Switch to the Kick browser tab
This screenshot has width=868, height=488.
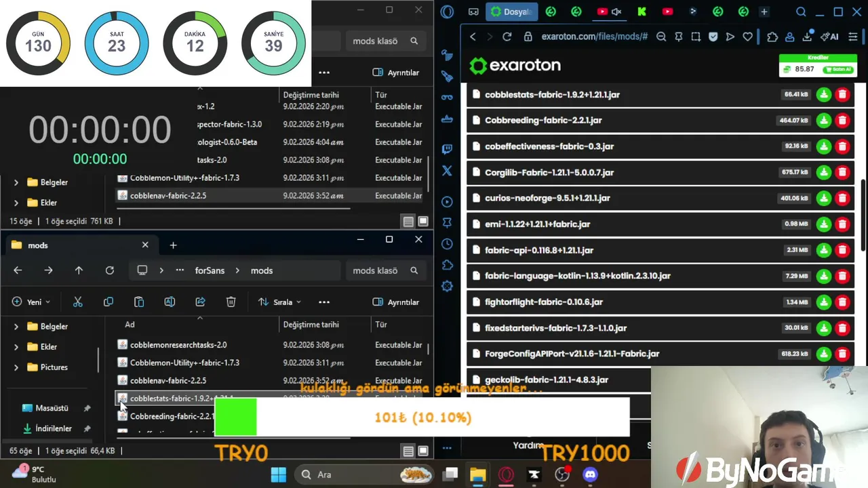(x=642, y=12)
